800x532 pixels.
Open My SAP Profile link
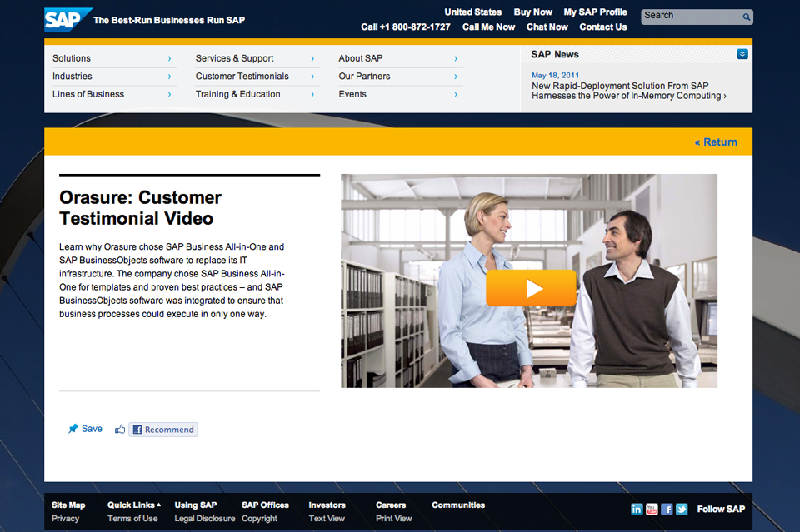tap(595, 12)
